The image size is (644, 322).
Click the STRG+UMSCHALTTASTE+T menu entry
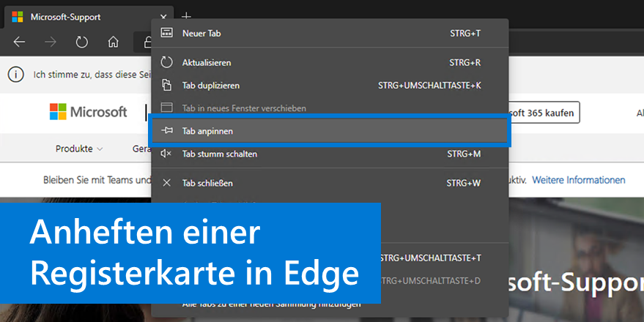(x=430, y=258)
